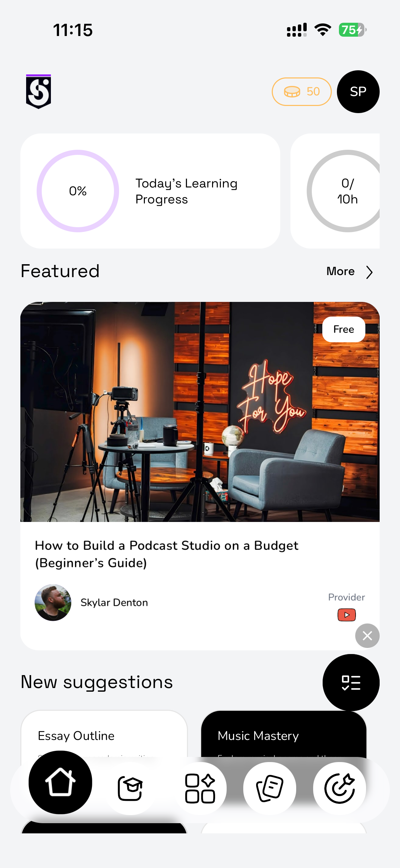
Task: Open Today's Learning Progress card
Action: click(150, 191)
